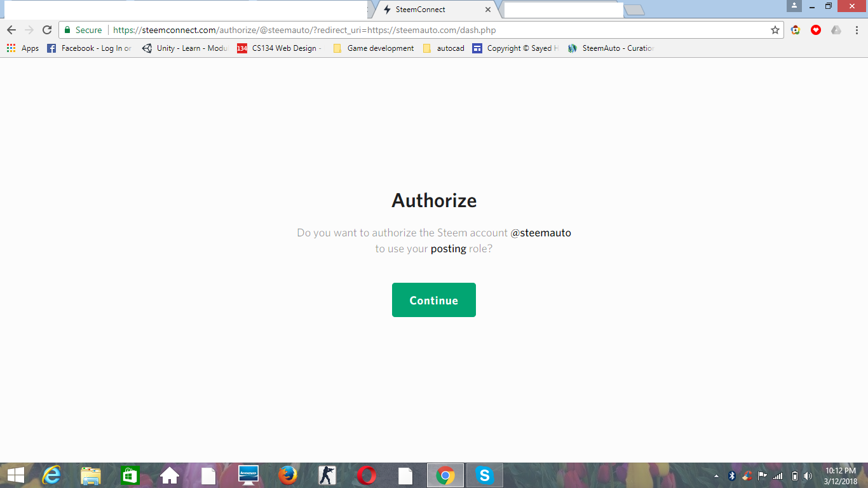868x488 pixels.
Task: Open the Chrome three-dot menu
Action: [857, 30]
